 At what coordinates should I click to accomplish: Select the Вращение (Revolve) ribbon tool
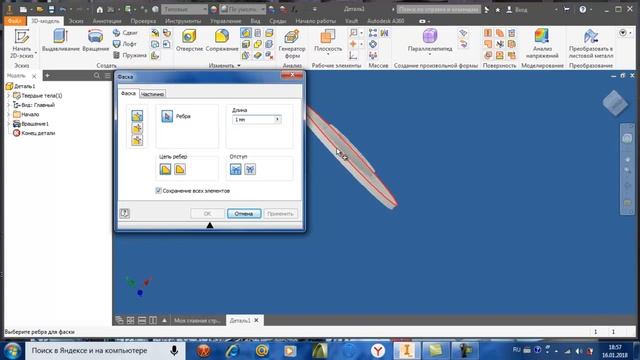[x=96, y=41]
